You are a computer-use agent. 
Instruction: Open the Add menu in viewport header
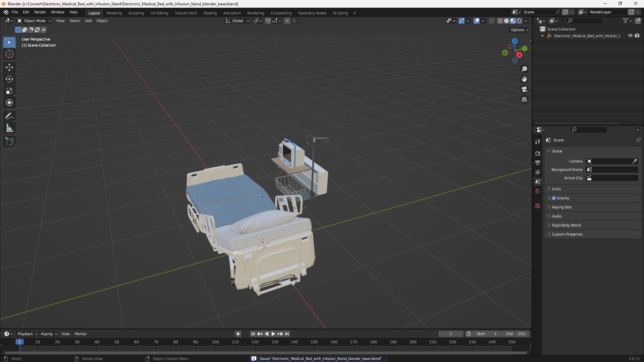tap(88, 21)
